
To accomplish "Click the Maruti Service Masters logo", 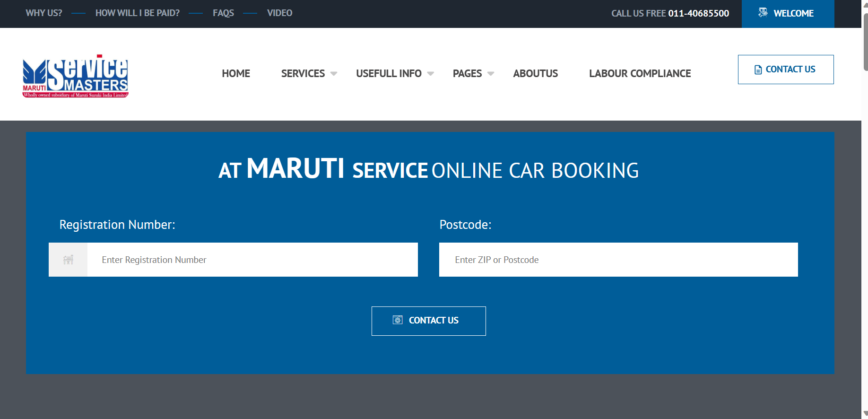I will point(76,76).
